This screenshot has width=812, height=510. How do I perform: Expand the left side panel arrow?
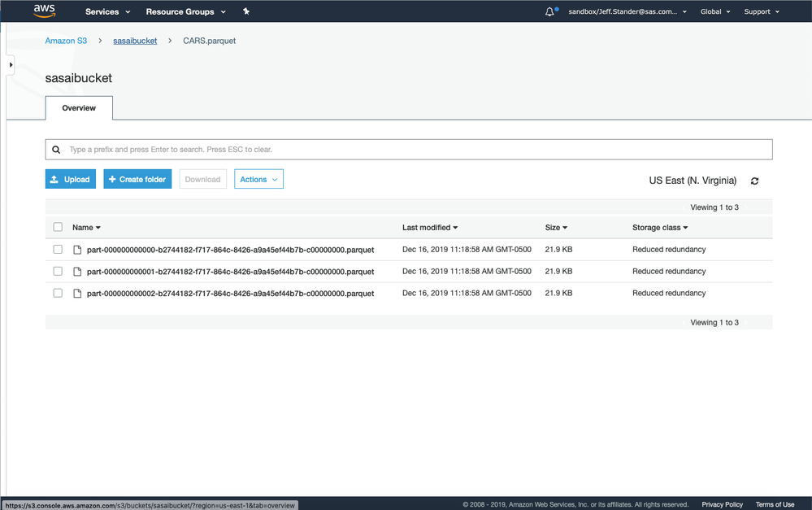tap(10, 64)
